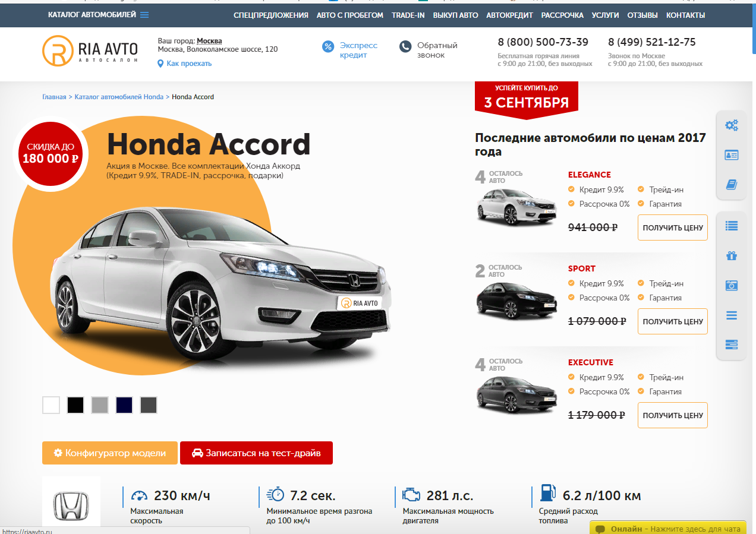Click Записаться на тест-драйв button
Viewport: 756px width, 534px height.
256,453
